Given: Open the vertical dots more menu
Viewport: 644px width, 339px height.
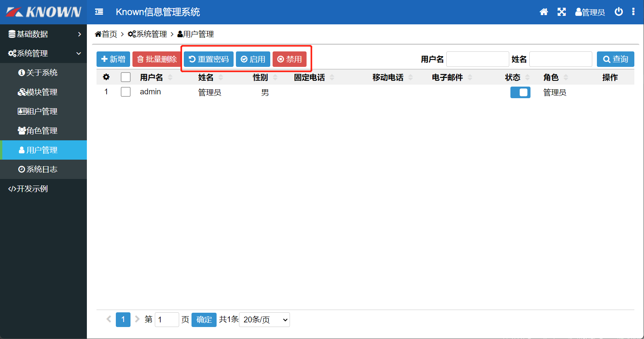Looking at the screenshot, I should point(633,12).
